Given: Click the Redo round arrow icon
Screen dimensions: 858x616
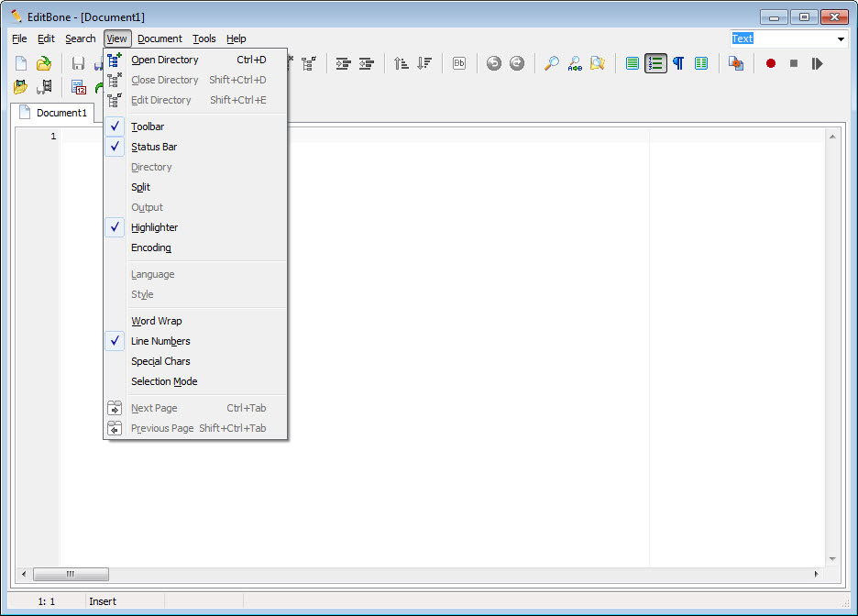Looking at the screenshot, I should tap(517, 63).
